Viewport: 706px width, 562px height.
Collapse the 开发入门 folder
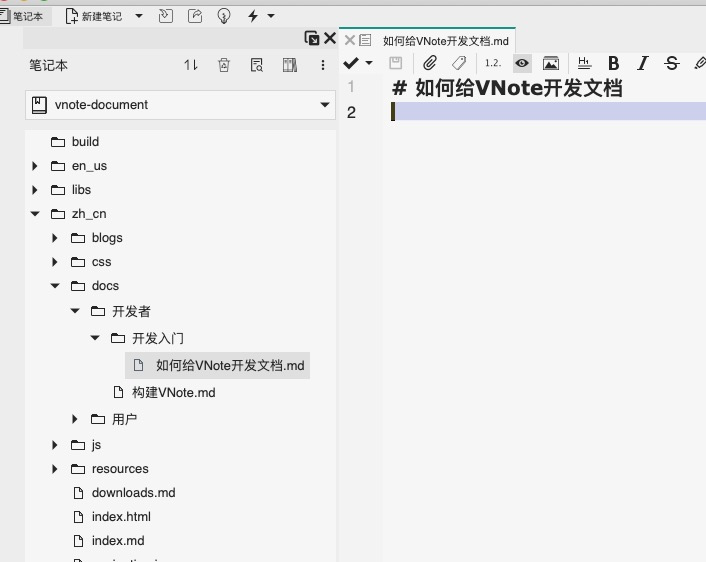95,338
